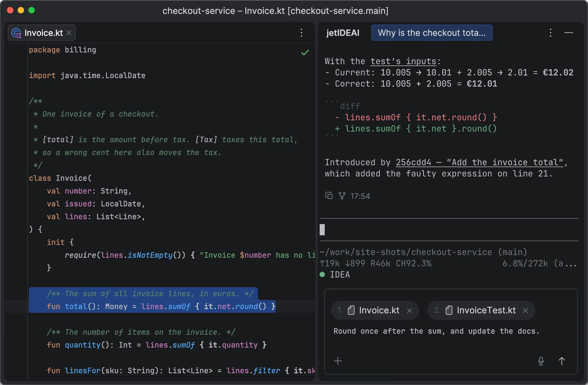Add attachment with plus icon

pyautogui.click(x=338, y=361)
